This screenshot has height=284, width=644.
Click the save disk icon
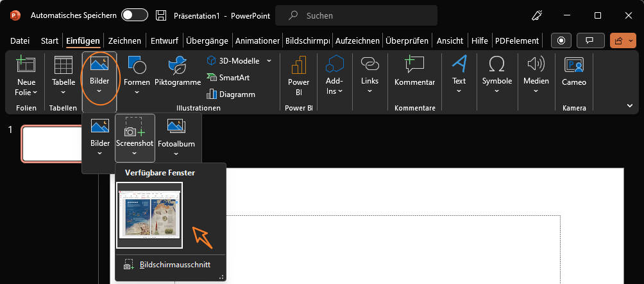coord(162,15)
